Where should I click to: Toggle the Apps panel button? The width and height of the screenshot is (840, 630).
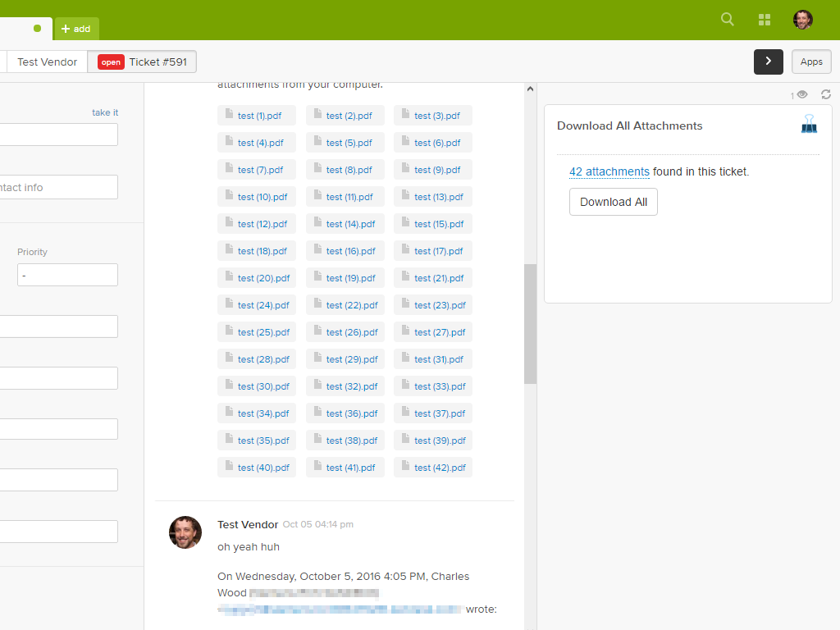click(811, 62)
